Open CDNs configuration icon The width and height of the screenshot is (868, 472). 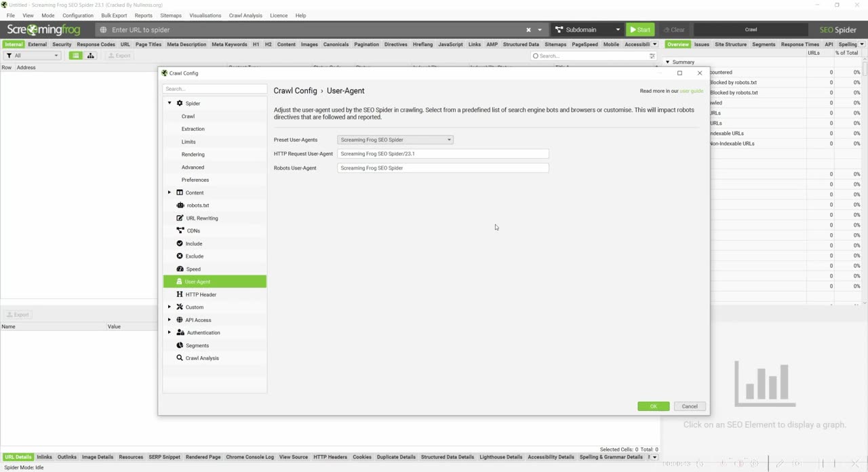tap(180, 231)
